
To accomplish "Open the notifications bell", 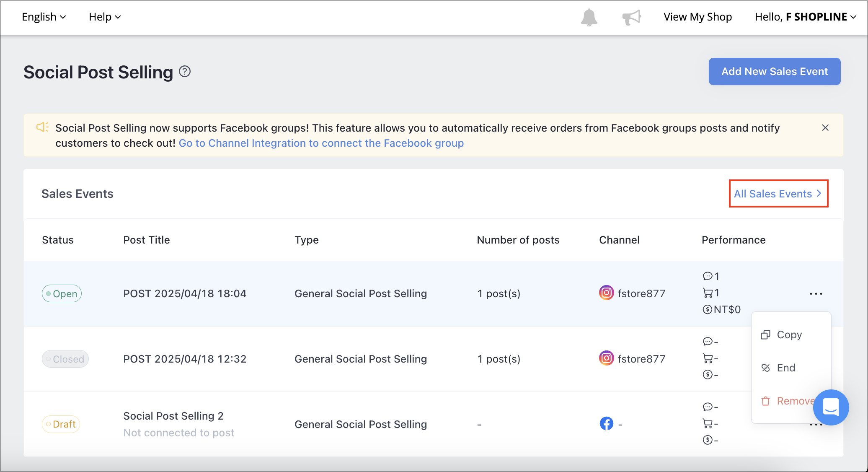I will [589, 17].
